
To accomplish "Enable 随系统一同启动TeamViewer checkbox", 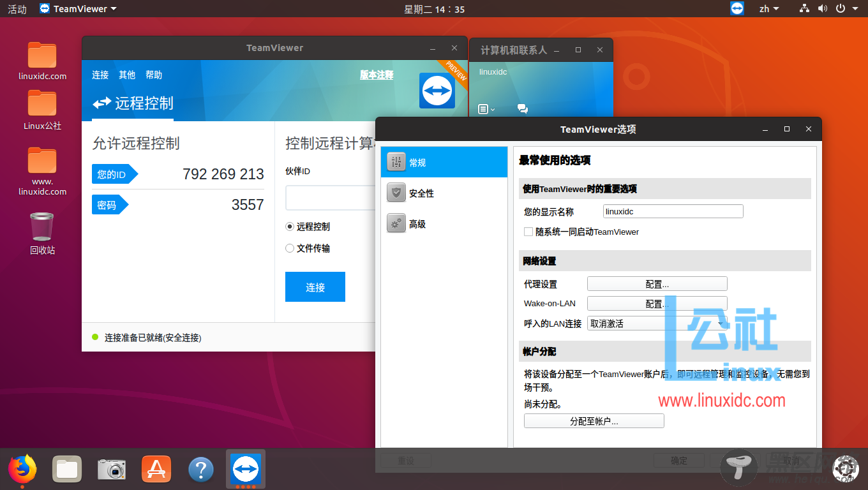I will pyautogui.click(x=528, y=232).
